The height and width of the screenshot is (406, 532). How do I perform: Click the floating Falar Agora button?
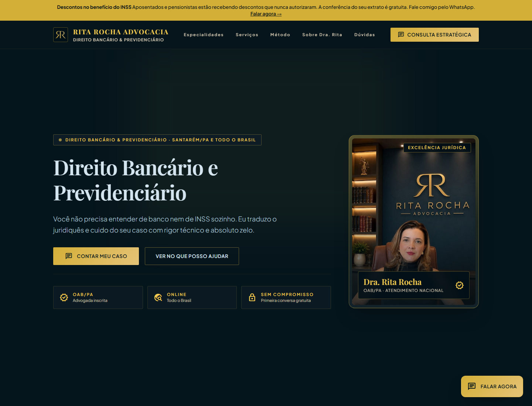[x=492, y=386]
